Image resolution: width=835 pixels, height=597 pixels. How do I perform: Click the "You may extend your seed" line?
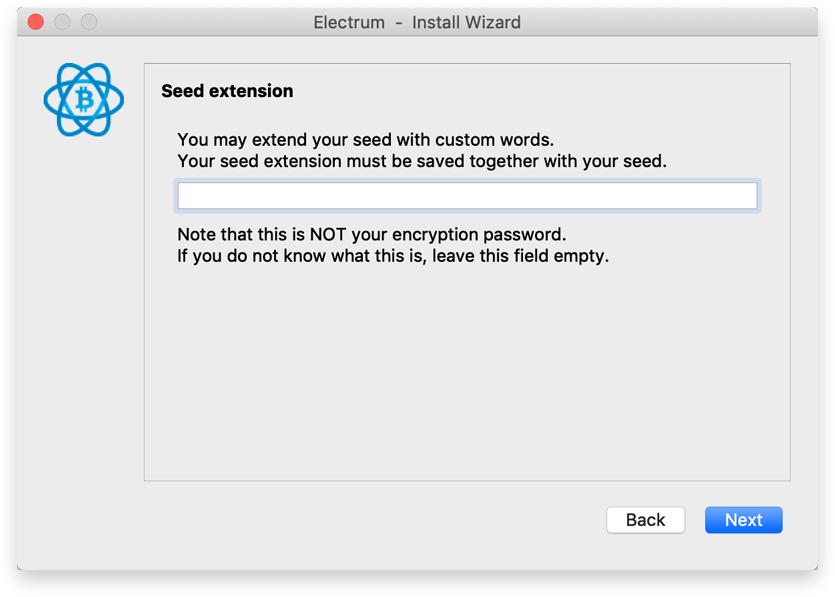[365, 139]
